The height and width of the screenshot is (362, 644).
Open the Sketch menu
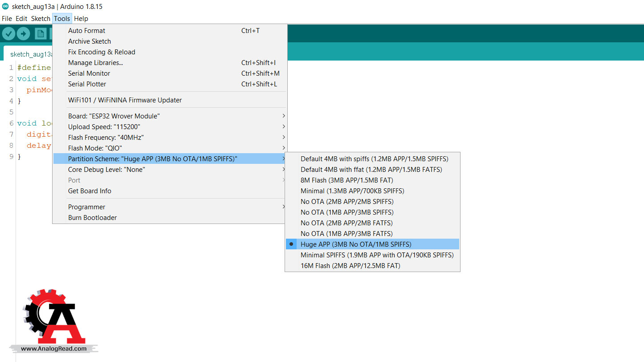point(41,19)
